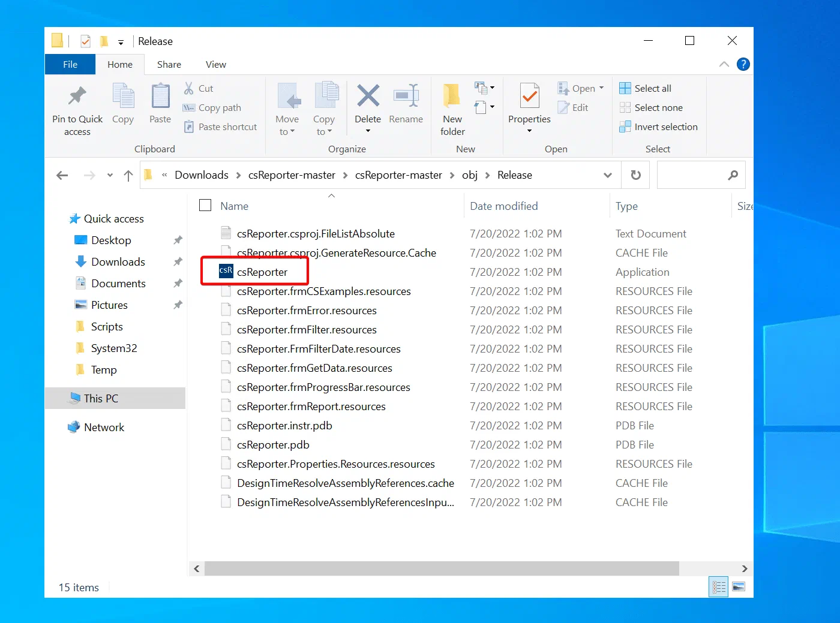Click the Paste clipboard icon
Viewport: 840px width, 623px height.
pyautogui.click(x=160, y=96)
